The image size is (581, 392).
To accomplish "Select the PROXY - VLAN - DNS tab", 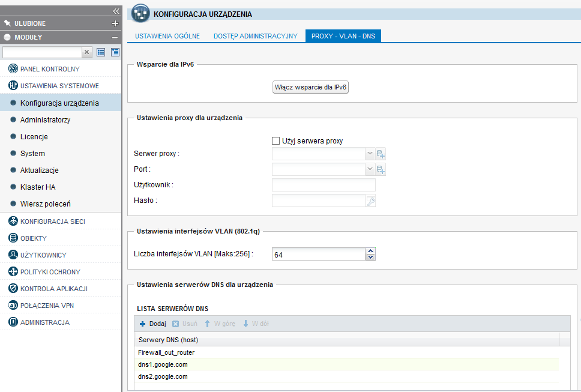I will (343, 36).
